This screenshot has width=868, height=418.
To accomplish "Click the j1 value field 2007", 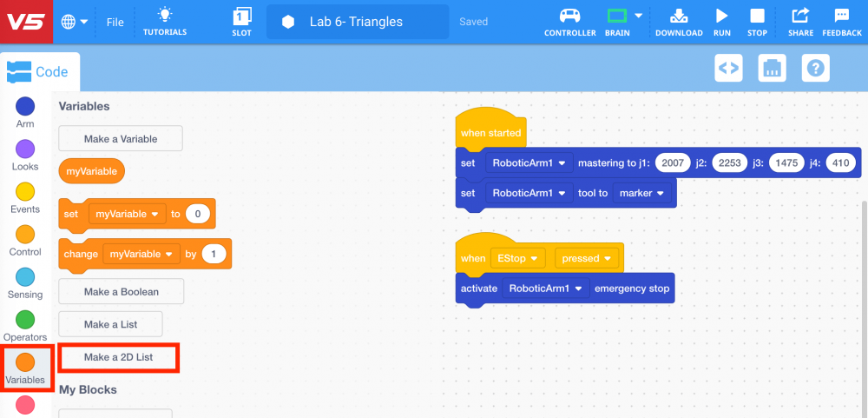I will click(673, 163).
